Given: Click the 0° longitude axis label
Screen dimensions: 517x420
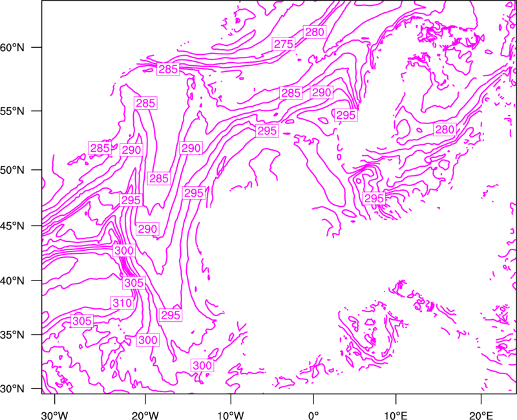Looking at the screenshot, I should pyautogui.click(x=313, y=415).
